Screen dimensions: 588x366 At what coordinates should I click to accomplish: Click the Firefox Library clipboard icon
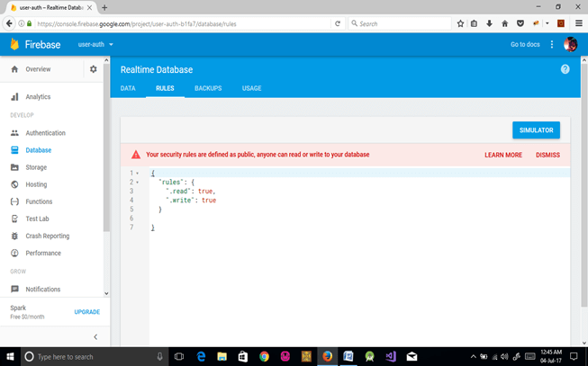[x=474, y=23]
